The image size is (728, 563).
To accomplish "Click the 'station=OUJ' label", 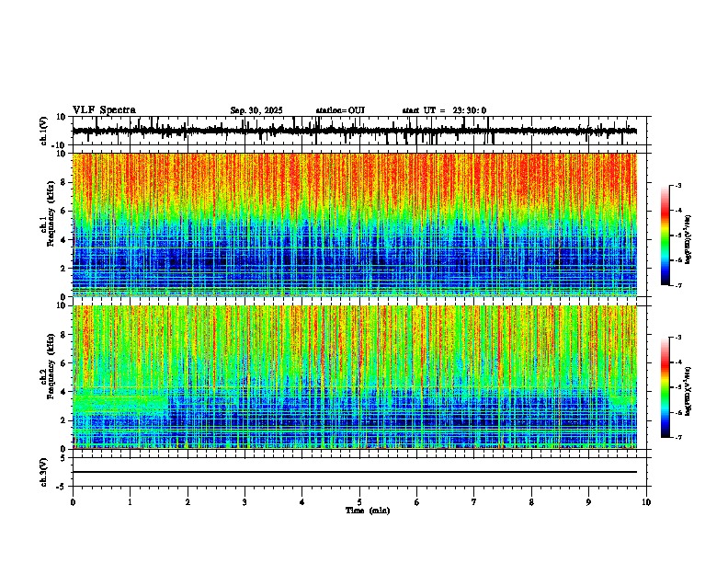I will [340, 110].
